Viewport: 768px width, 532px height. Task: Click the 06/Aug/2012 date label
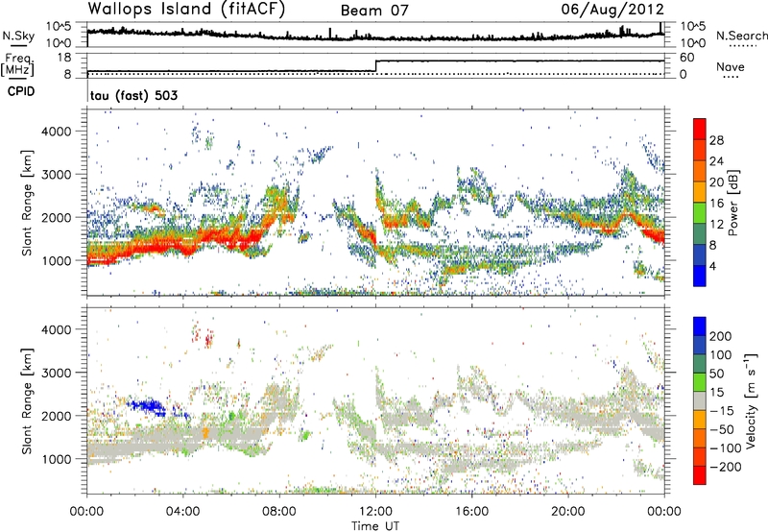tap(612, 9)
